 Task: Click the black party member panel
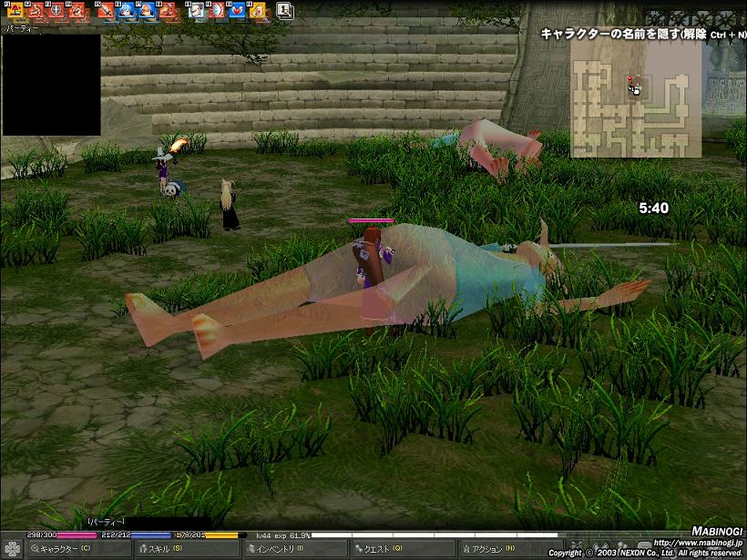pos(51,85)
